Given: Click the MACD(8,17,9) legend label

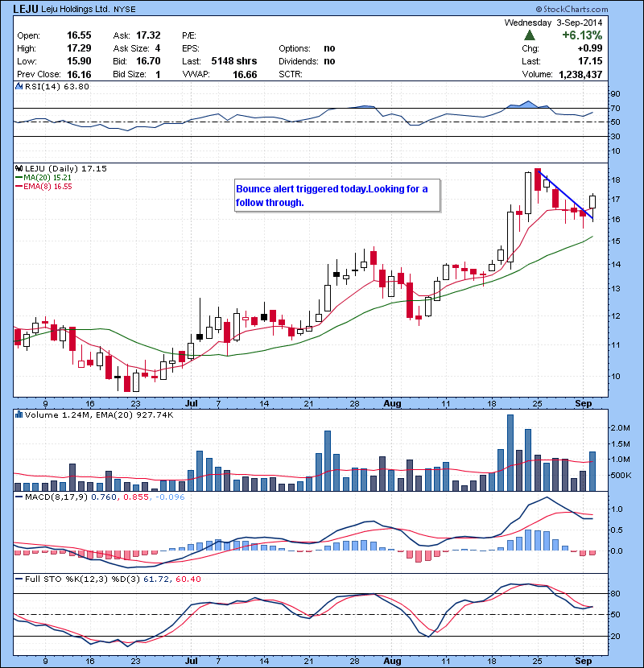Looking at the screenshot, I should point(56,497).
